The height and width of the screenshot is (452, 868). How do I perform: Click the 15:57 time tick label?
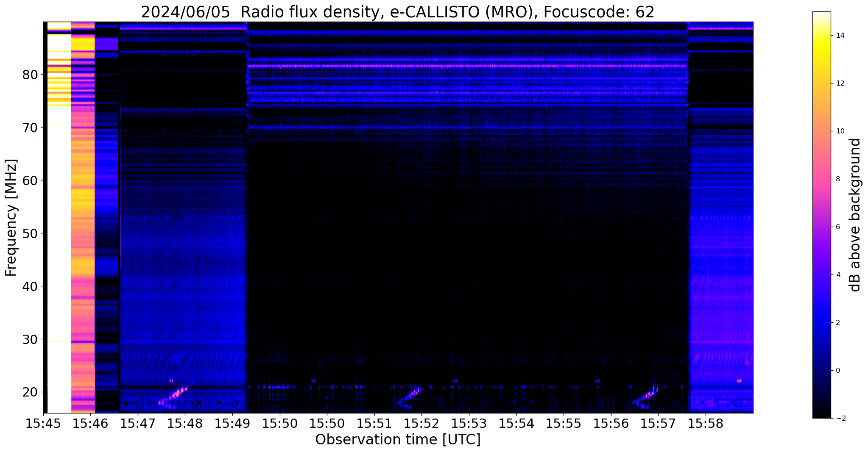pos(658,424)
